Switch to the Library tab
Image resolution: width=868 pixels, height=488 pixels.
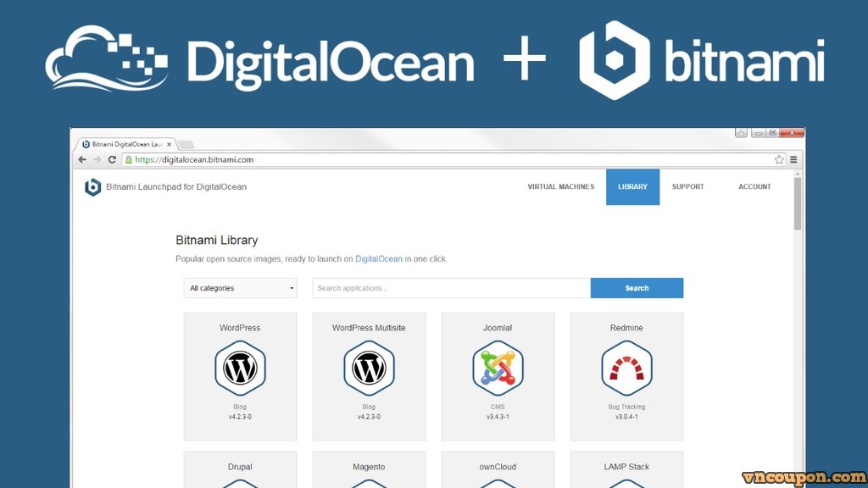click(x=632, y=187)
